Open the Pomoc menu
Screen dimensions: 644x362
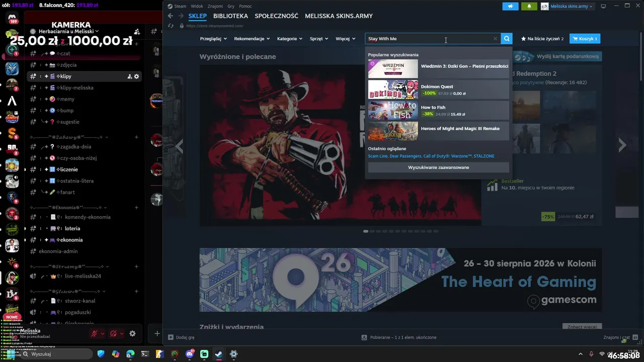click(246, 7)
